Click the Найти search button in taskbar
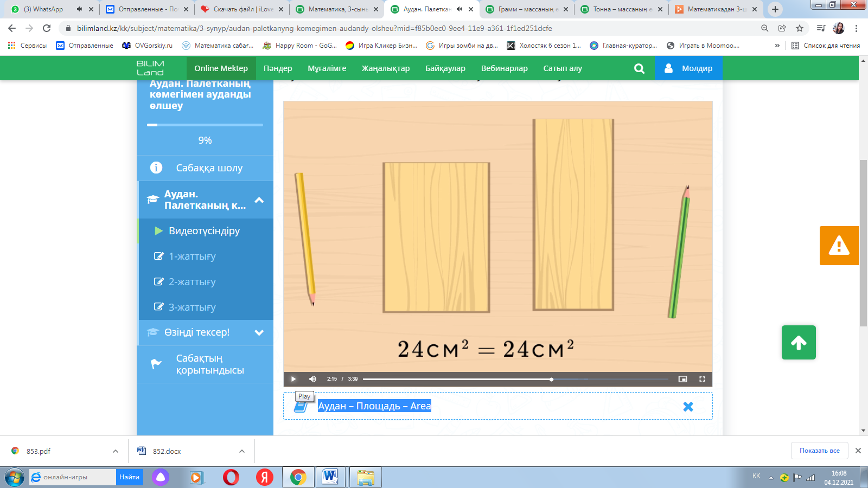Image resolution: width=868 pixels, height=488 pixels. 130,477
